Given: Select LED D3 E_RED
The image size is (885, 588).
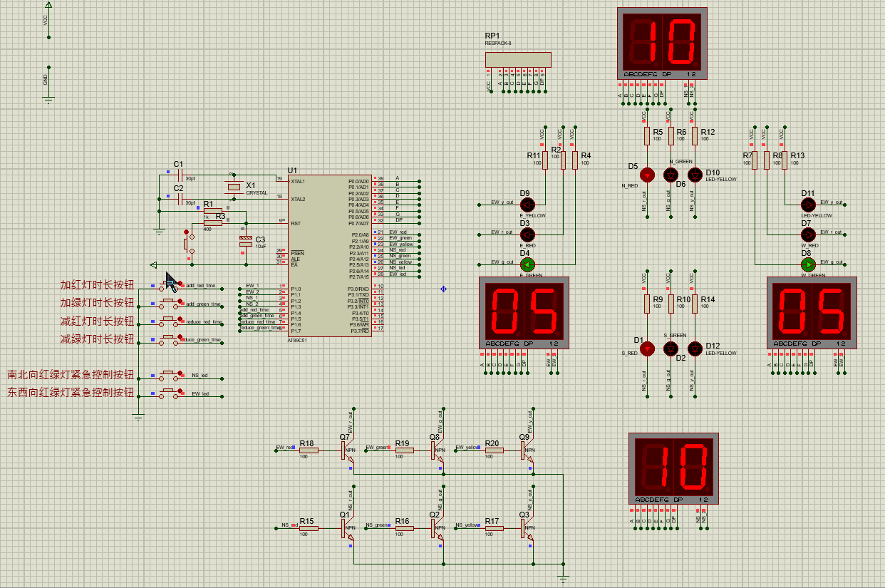Looking at the screenshot, I should pos(527,234).
